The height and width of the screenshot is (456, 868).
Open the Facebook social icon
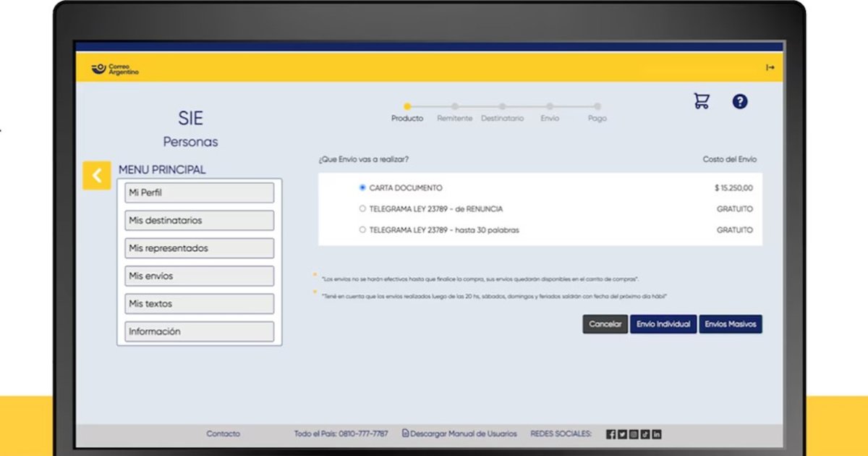[610, 434]
